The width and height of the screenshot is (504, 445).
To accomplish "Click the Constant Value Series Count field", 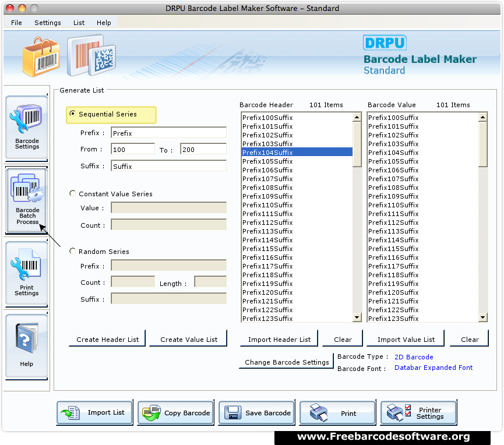I will tap(169, 225).
